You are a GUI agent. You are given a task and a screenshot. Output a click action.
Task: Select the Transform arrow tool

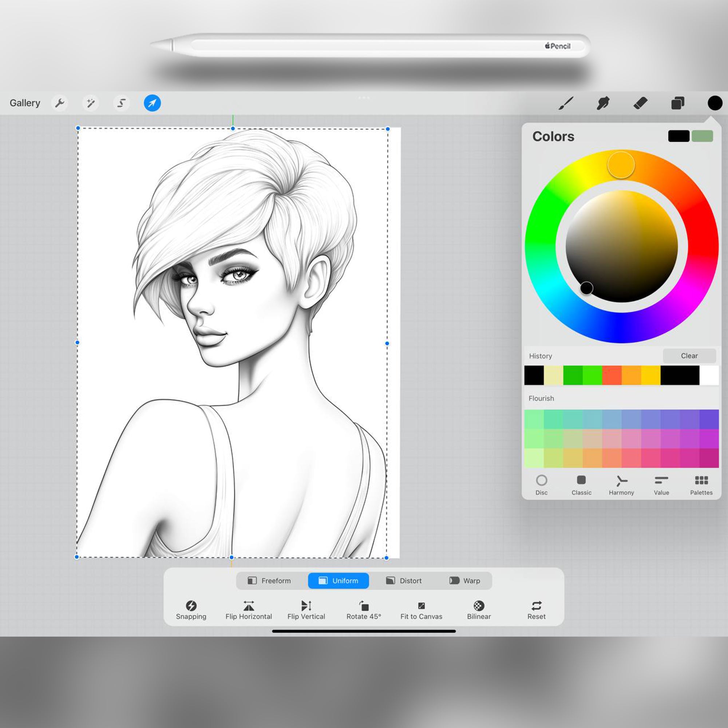(152, 103)
